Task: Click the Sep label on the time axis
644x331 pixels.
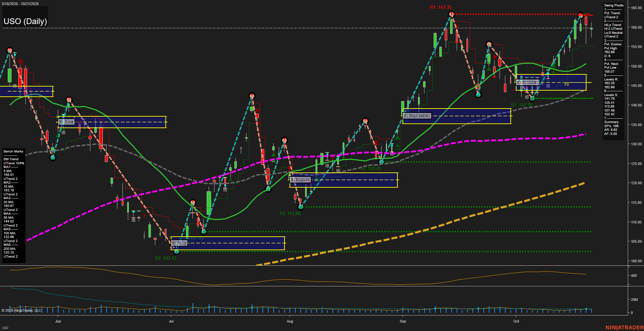Action: [x=403, y=321]
